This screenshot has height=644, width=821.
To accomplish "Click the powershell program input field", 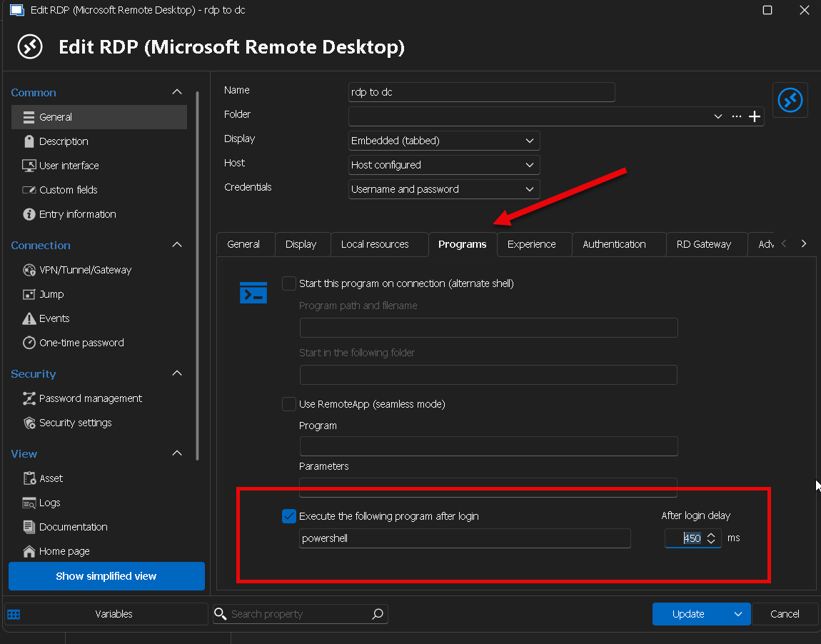I will 465,538.
